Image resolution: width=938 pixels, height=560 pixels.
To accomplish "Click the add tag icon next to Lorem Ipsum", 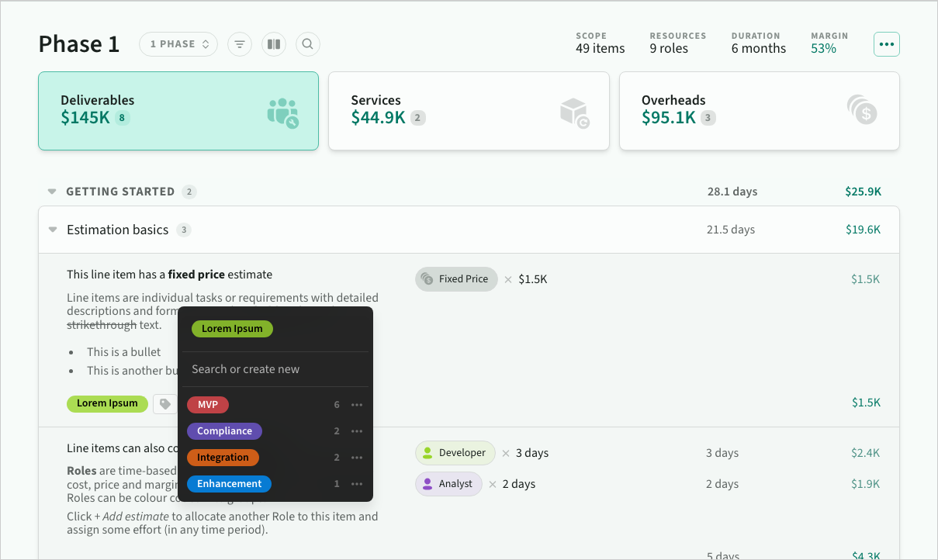I will click(x=164, y=403).
